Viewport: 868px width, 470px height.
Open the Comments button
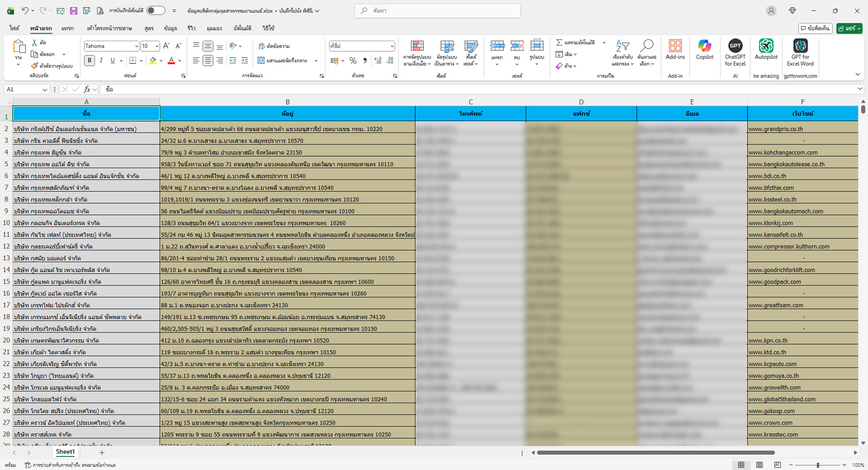[x=815, y=29]
